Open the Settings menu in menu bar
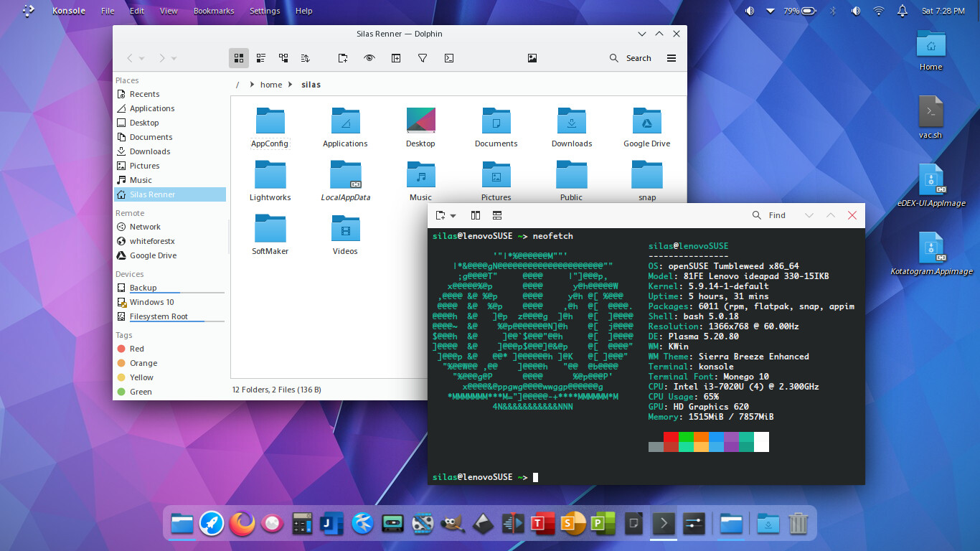Image resolution: width=980 pixels, height=551 pixels. click(x=265, y=11)
